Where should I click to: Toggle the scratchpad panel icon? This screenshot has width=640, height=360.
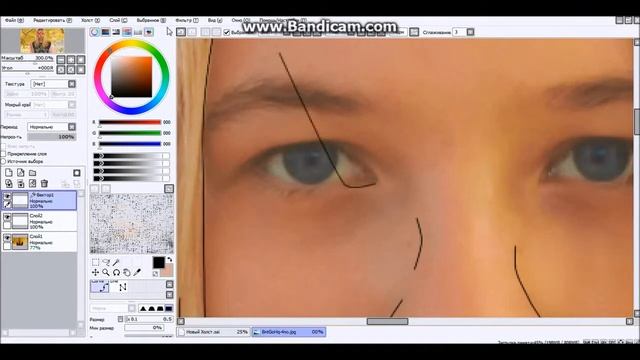149,32
